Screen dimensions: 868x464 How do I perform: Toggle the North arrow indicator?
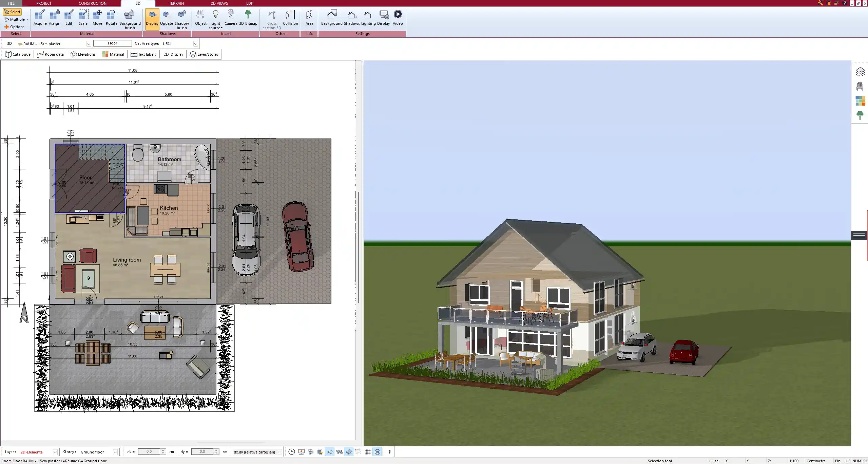point(377,452)
